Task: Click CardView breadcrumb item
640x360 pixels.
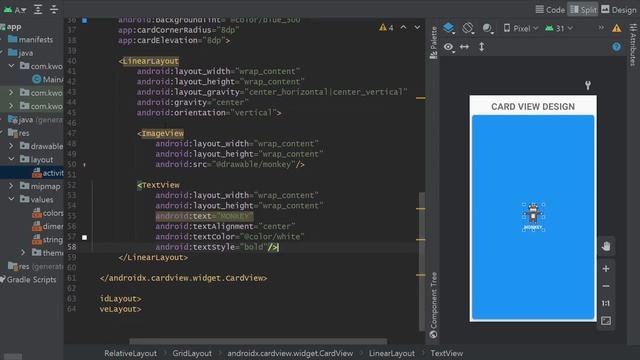Action: (x=290, y=353)
